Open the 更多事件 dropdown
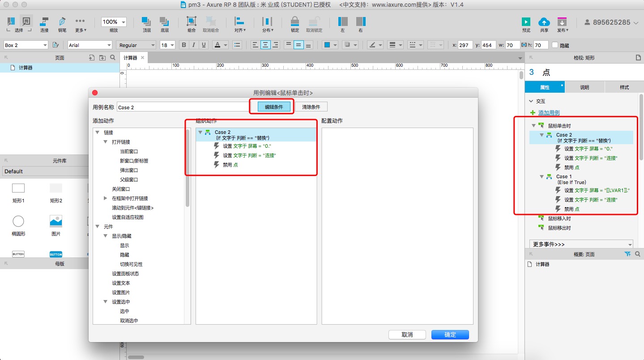The width and height of the screenshot is (644, 360). 581,244
